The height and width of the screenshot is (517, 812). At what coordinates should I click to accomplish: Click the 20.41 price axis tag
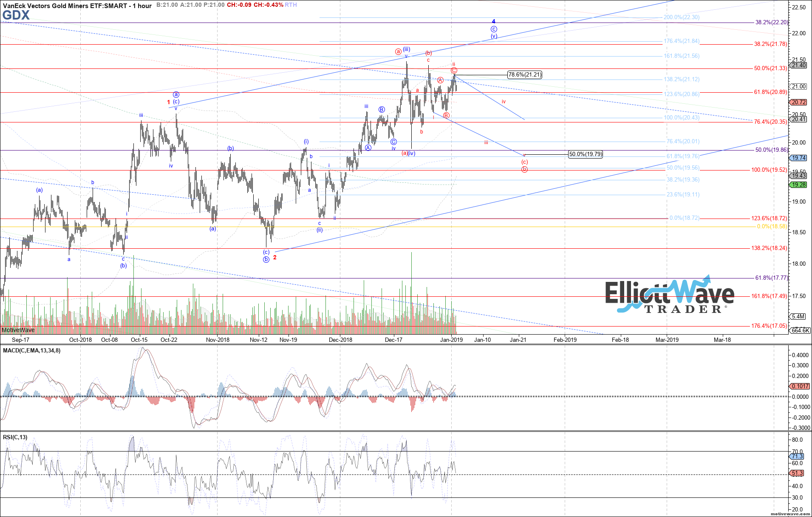tap(799, 119)
